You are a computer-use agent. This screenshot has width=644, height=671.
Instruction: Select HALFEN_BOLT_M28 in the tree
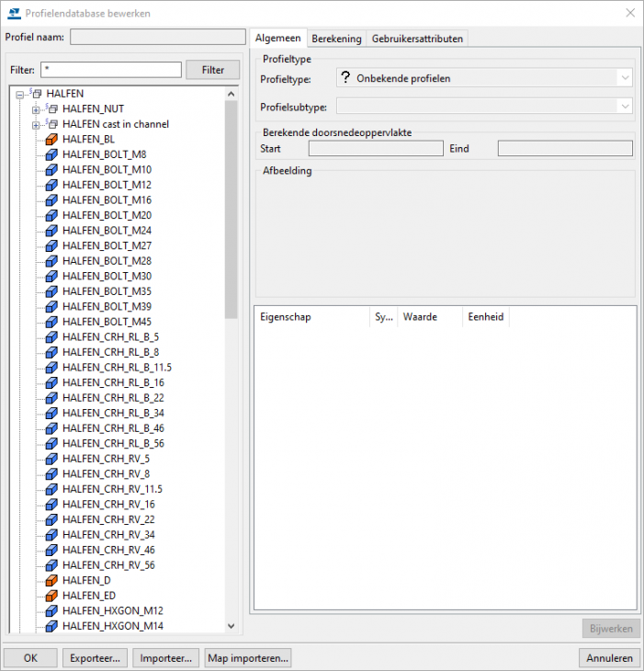107,261
